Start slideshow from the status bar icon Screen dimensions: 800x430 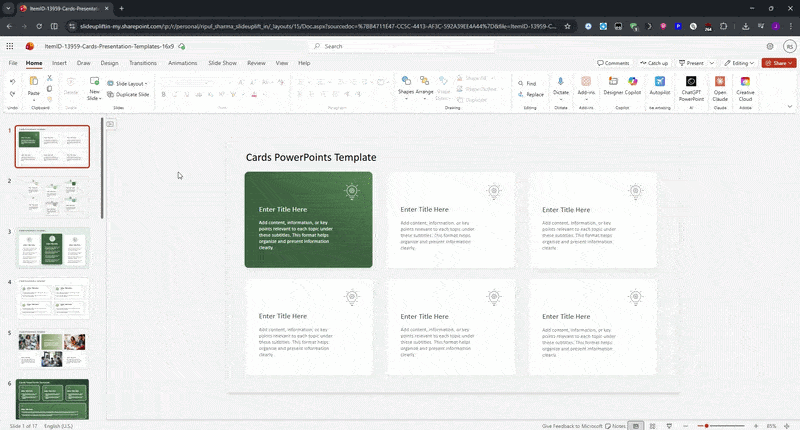(669, 426)
